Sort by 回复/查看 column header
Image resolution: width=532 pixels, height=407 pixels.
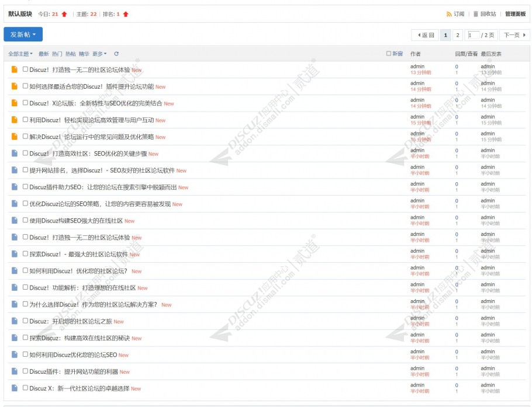(466, 54)
